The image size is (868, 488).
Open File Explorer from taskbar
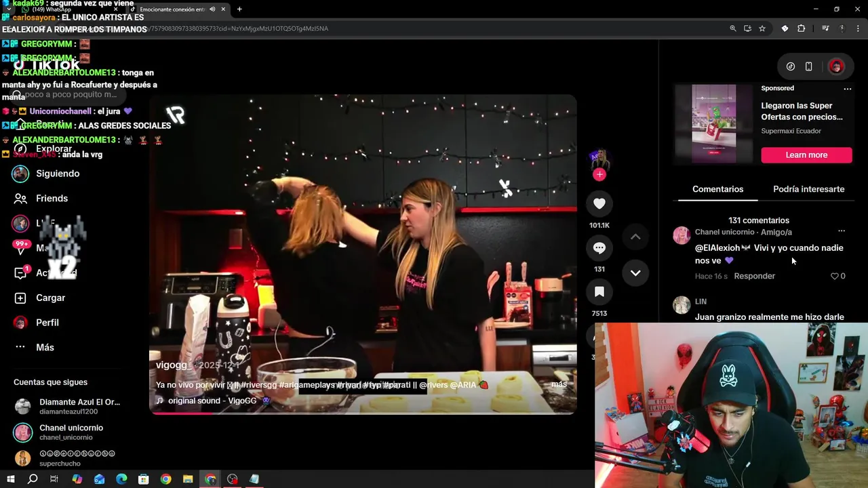[188, 479]
